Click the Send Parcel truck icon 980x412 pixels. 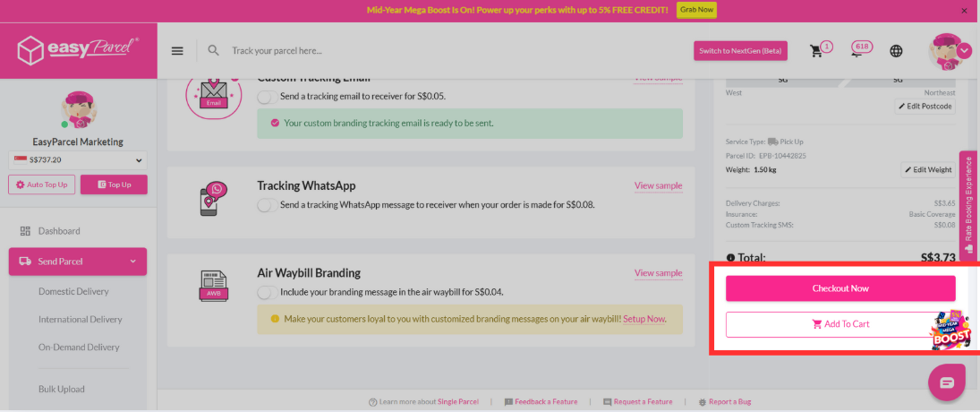[26, 262]
